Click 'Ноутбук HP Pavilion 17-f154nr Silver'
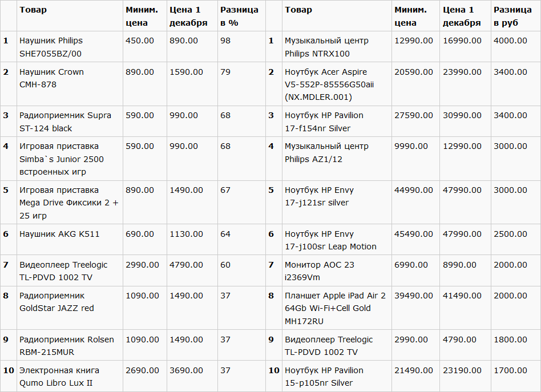The height and width of the screenshot is (392, 541). tap(337, 121)
